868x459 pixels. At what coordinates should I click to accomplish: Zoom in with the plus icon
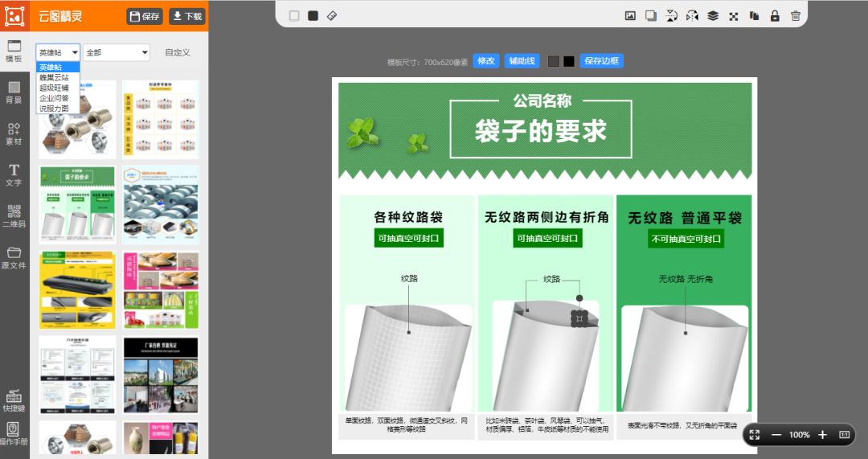click(823, 435)
